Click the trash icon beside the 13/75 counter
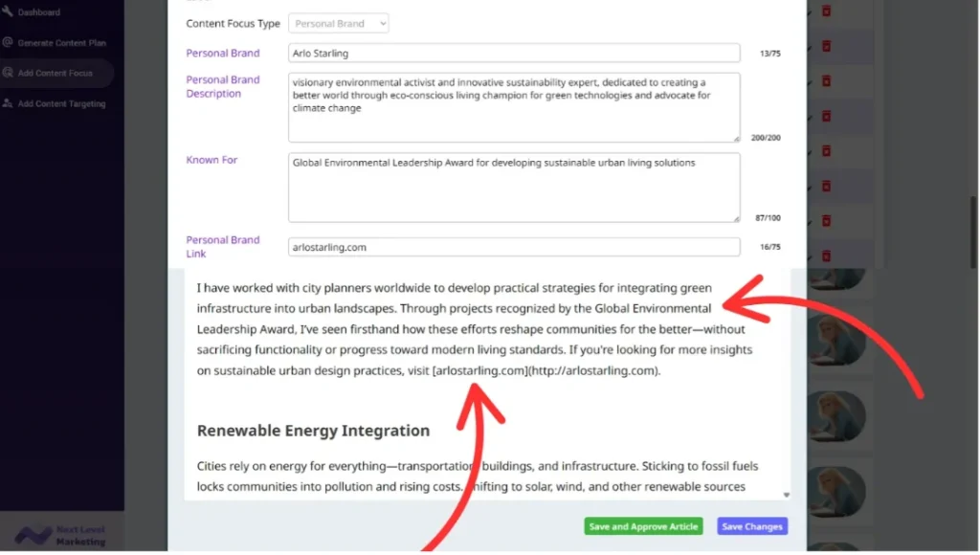 (x=826, y=46)
